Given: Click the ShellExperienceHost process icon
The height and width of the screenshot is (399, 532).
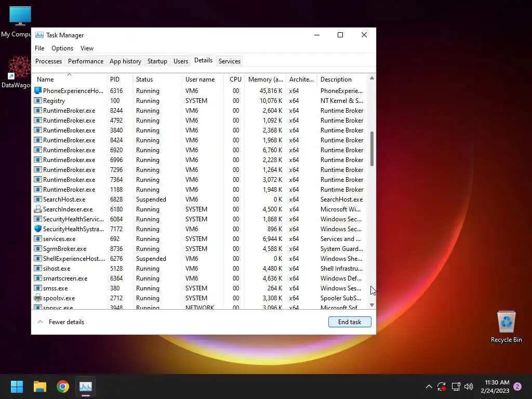Looking at the screenshot, I should point(37,258).
